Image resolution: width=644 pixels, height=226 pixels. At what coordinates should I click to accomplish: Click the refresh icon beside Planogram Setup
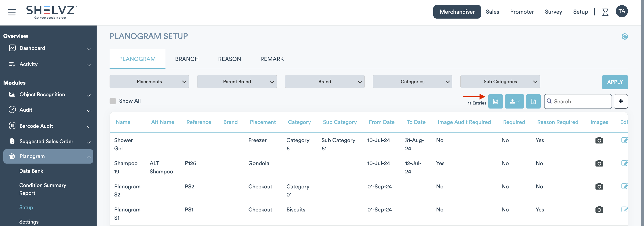(x=625, y=36)
